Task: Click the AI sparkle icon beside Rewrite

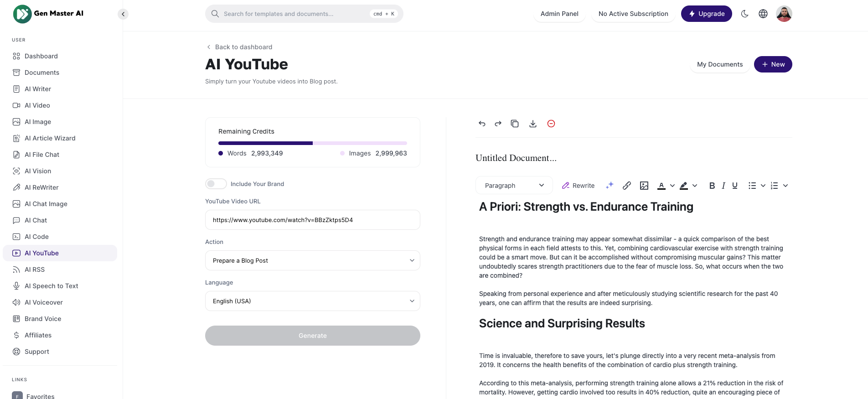Action: [x=610, y=186]
